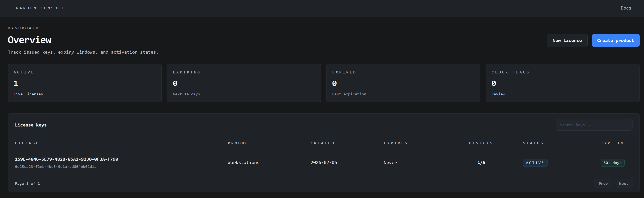The width and height of the screenshot is (644, 198).
Task: Click the license UUID beneath the key
Action: pyautogui.click(x=55, y=166)
